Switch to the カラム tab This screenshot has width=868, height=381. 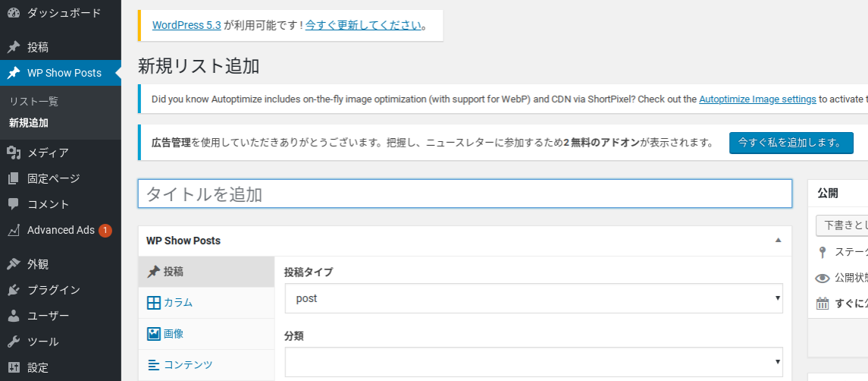(178, 303)
